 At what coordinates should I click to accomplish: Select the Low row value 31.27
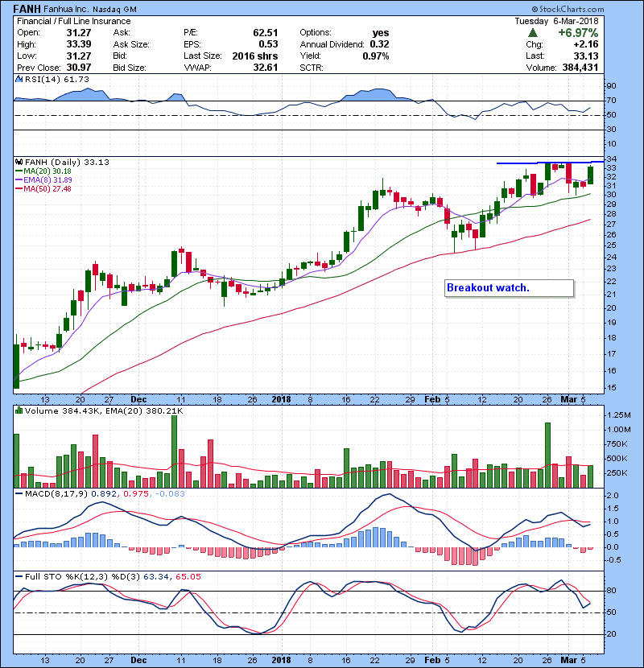pos(78,56)
